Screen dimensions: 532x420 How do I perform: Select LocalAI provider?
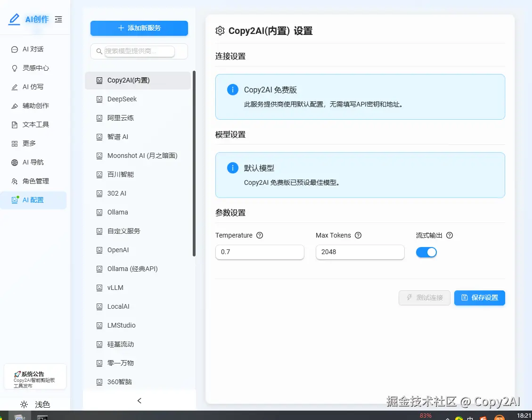(138, 306)
